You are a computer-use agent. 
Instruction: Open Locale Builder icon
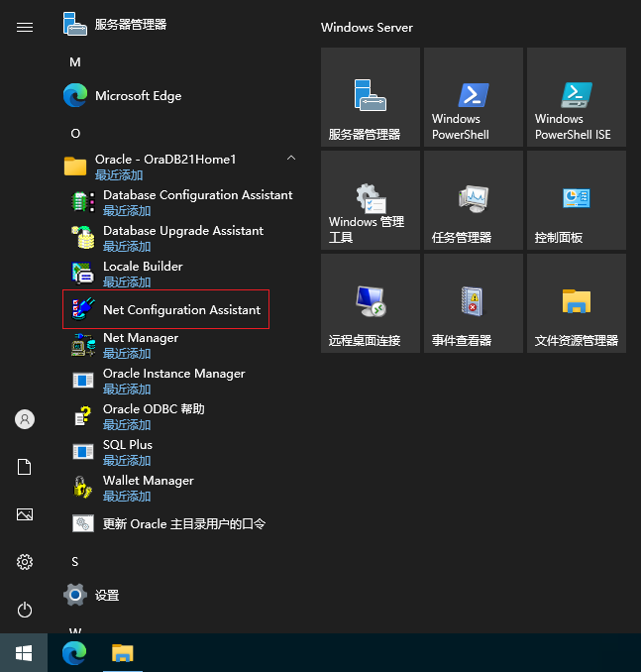point(82,273)
